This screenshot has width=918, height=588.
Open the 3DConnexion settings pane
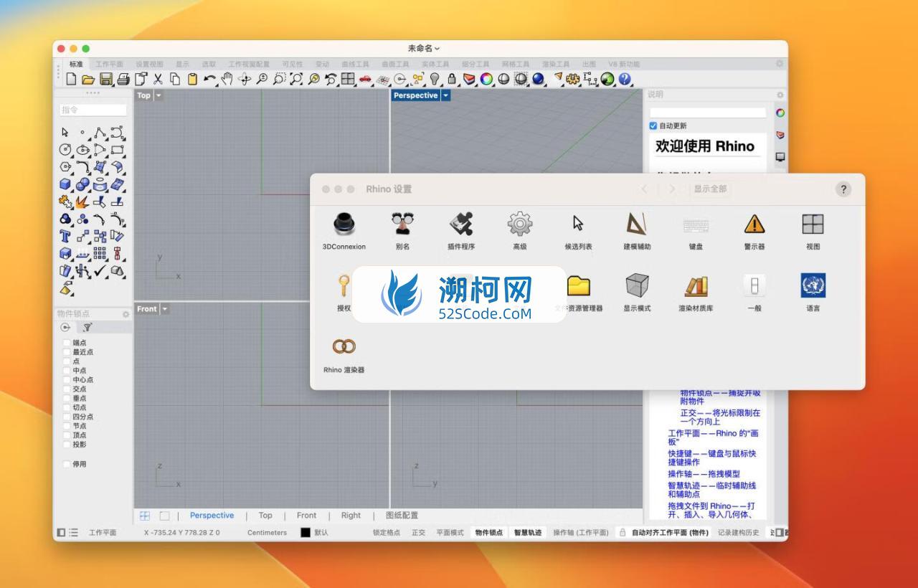[x=344, y=231]
